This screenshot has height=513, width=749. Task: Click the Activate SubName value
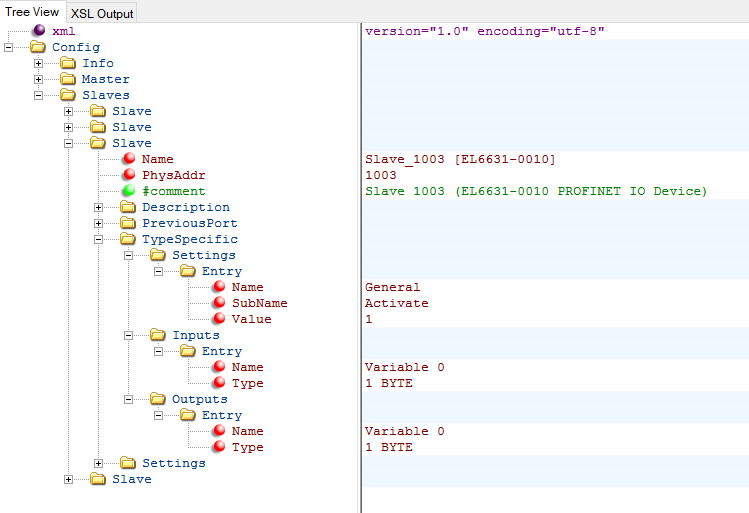[x=396, y=303]
